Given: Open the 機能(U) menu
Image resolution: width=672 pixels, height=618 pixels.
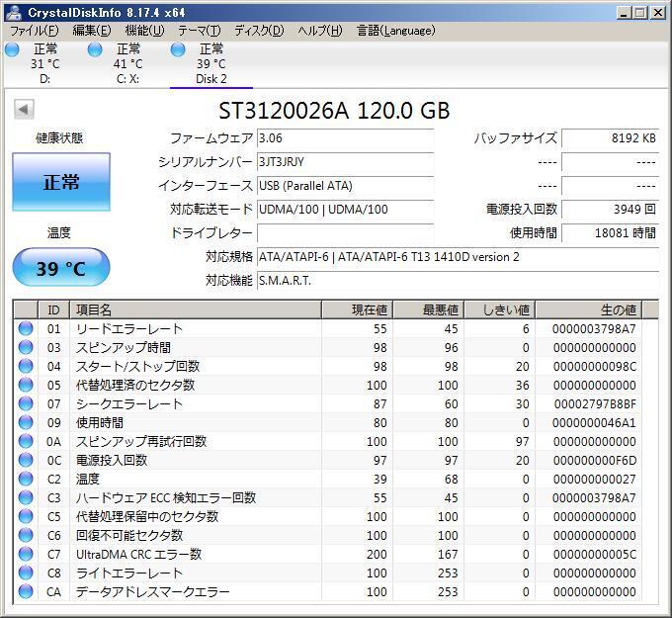Looking at the screenshot, I should (x=144, y=31).
